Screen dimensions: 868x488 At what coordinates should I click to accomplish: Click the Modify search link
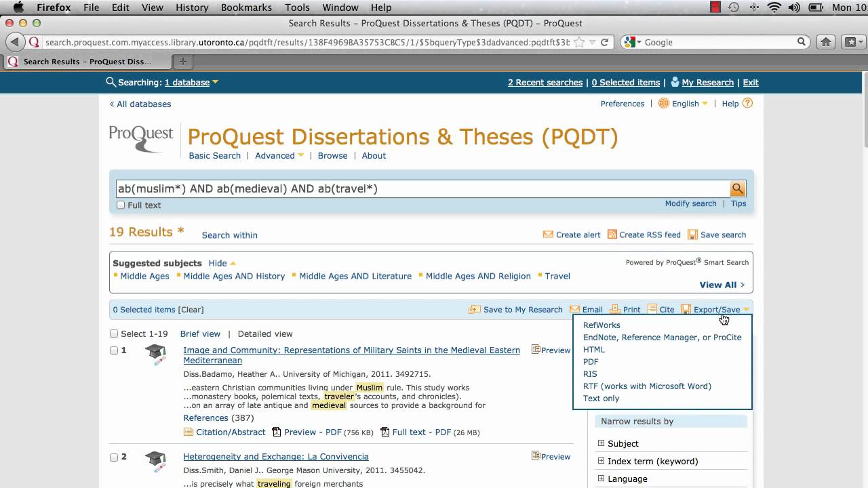coord(690,203)
